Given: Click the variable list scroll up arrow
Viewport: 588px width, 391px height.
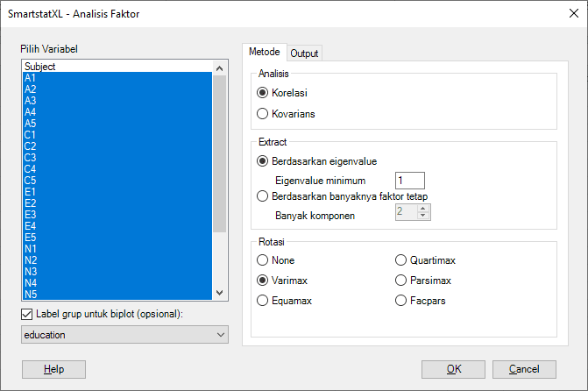Looking at the screenshot, I should 220,68.
